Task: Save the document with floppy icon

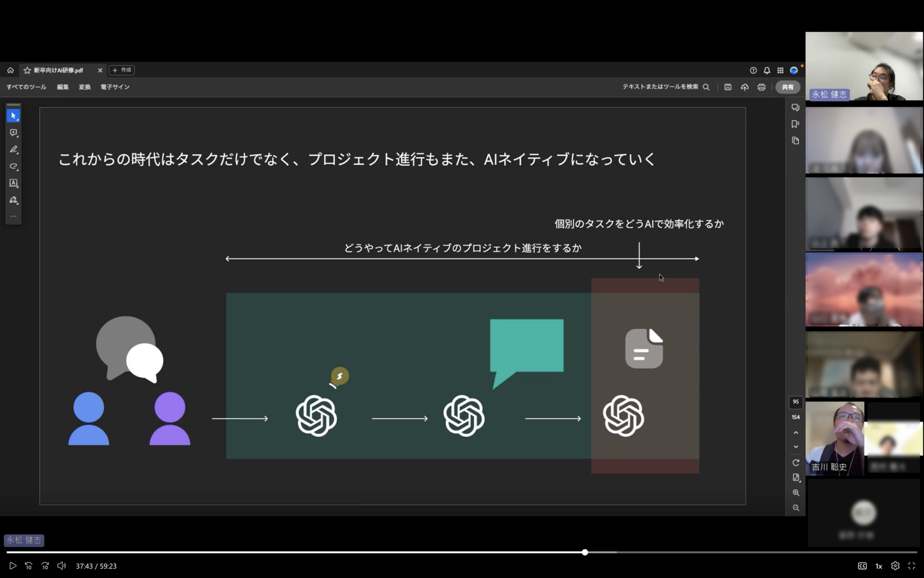Action: pos(728,87)
